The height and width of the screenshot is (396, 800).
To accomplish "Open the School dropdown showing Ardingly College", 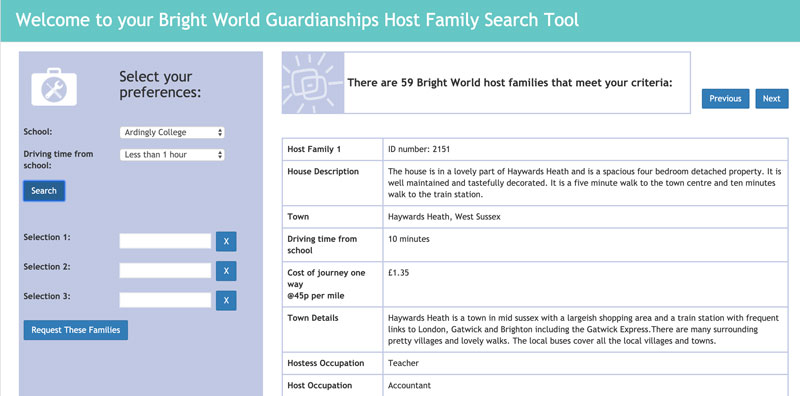I will click(x=172, y=132).
